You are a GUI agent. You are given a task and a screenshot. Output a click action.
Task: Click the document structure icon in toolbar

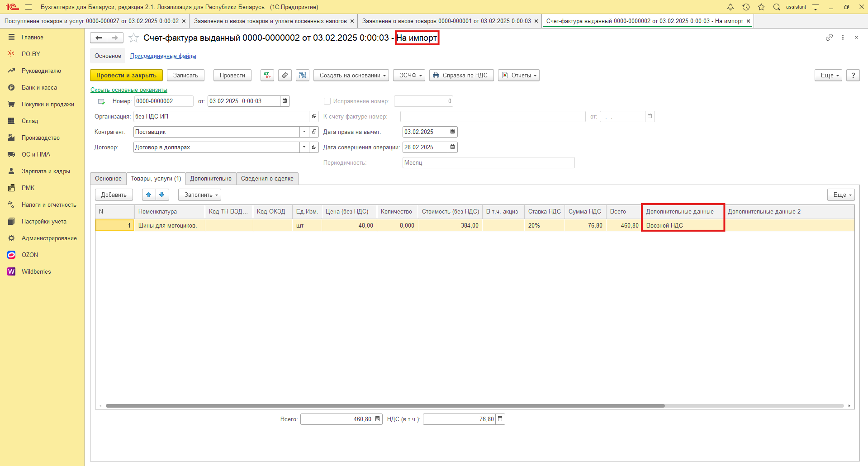(x=302, y=76)
